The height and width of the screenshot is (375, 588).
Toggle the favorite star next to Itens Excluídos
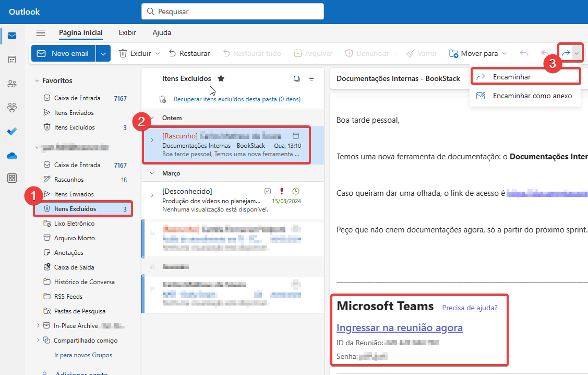[x=221, y=78]
